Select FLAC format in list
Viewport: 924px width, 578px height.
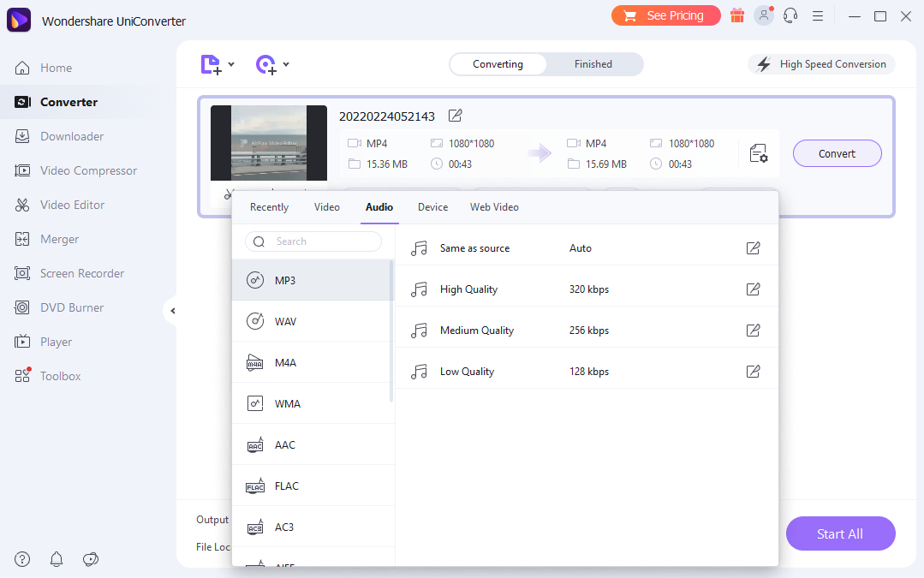313,486
